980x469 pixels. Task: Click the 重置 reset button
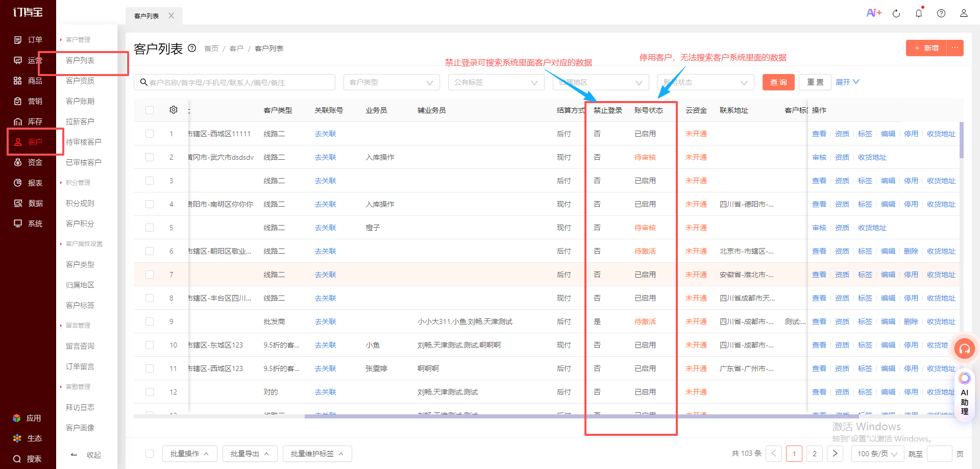(x=815, y=82)
